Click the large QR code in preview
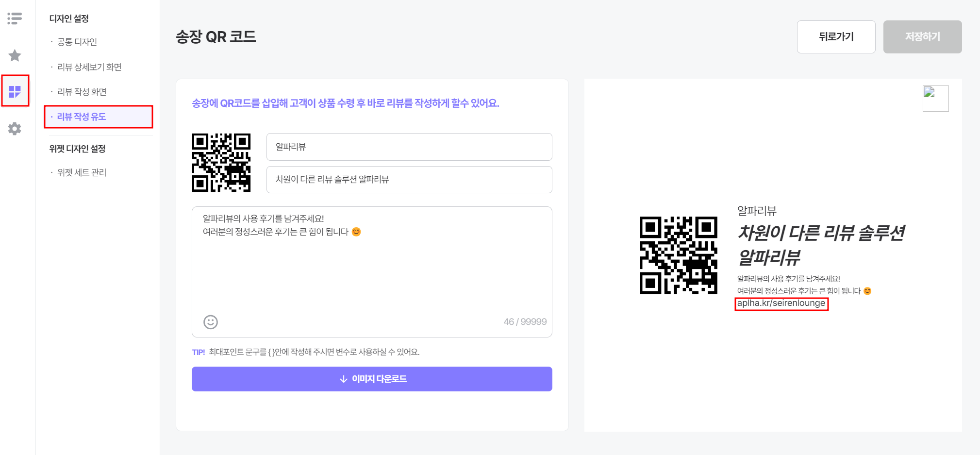Viewport: 980px width, 455px height. 679,255
